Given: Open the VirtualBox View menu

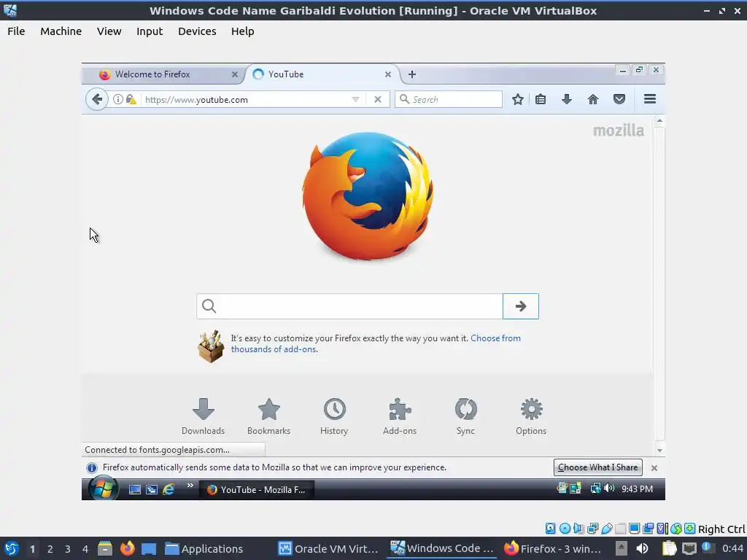Looking at the screenshot, I should click(109, 31).
